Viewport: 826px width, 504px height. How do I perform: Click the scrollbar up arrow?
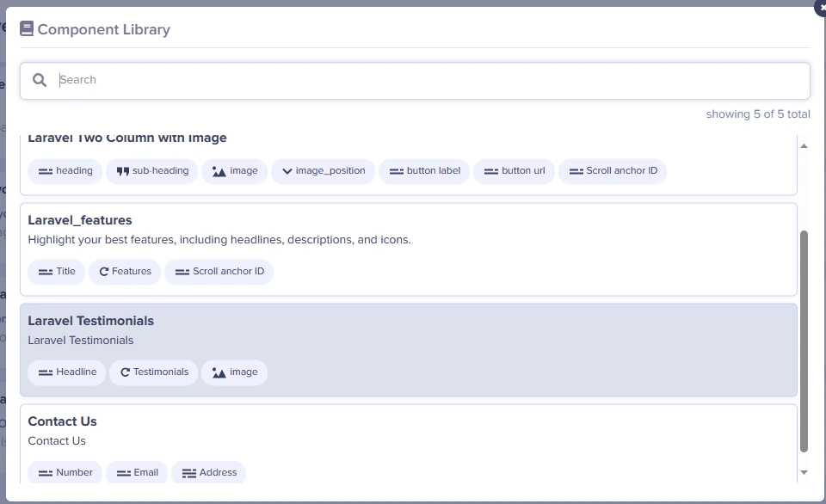804,146
